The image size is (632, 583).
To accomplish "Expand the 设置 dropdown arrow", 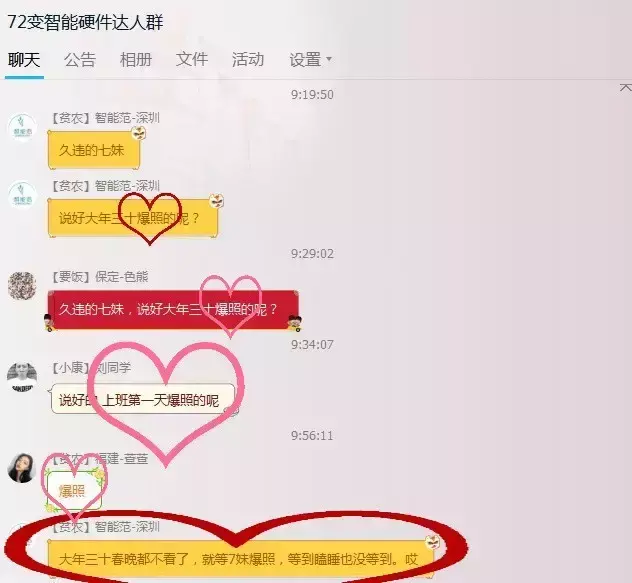I will click(x=329, y=59).
